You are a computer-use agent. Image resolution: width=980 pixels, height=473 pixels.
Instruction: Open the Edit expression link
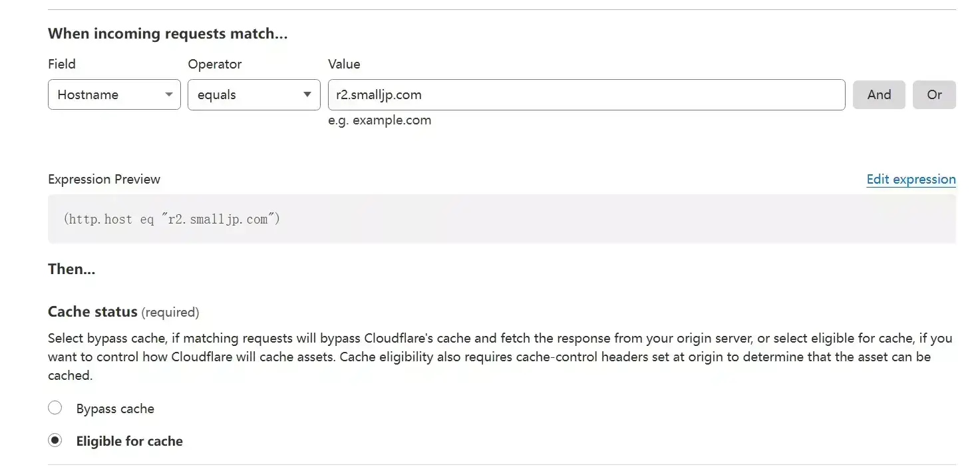coord(911,180)
